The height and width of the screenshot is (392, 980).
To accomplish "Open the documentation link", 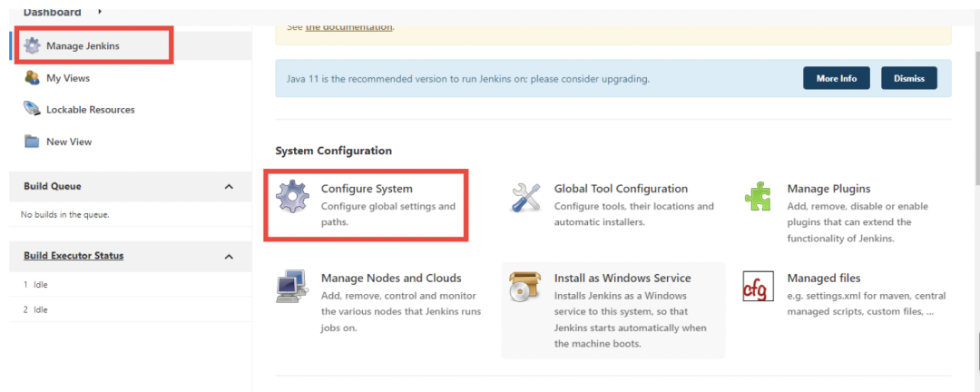I will click(349, 27).
